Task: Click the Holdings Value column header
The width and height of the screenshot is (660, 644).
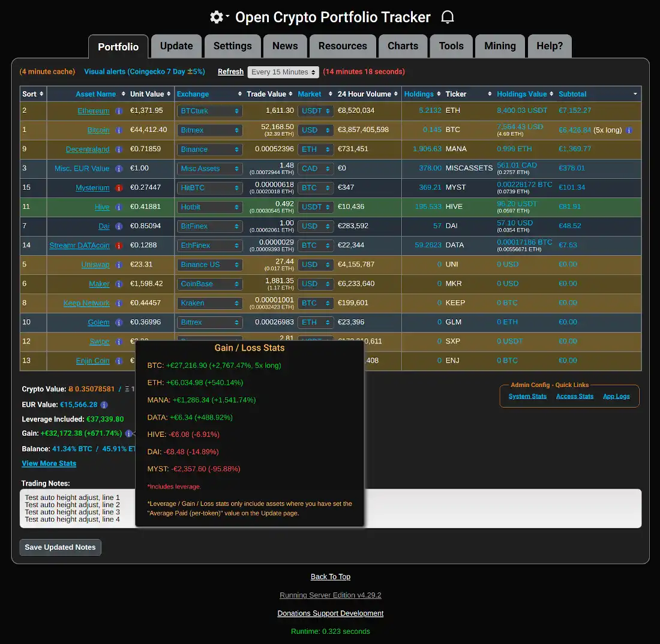Action: point(522,94)
